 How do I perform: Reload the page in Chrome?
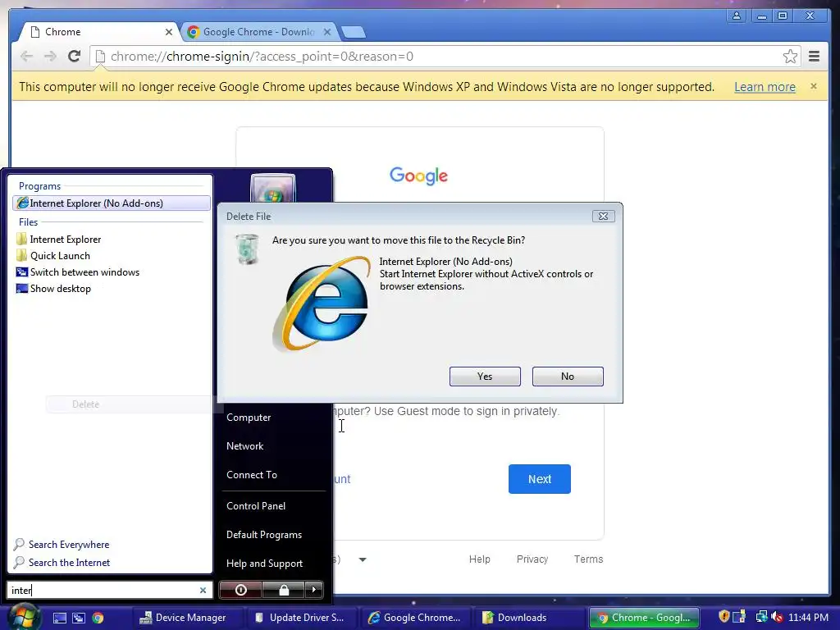(74, 57)
